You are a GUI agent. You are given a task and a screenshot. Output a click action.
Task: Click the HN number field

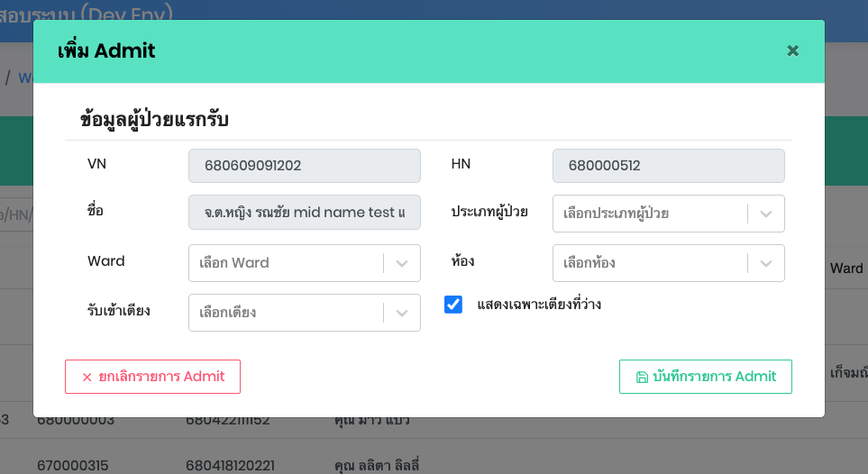click(668, 166)
